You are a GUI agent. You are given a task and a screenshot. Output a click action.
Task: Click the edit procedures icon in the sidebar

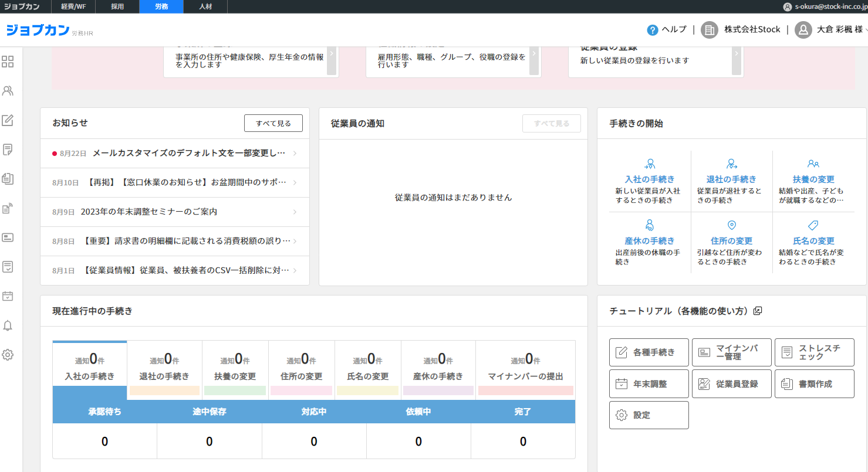(x=8, y=120)
